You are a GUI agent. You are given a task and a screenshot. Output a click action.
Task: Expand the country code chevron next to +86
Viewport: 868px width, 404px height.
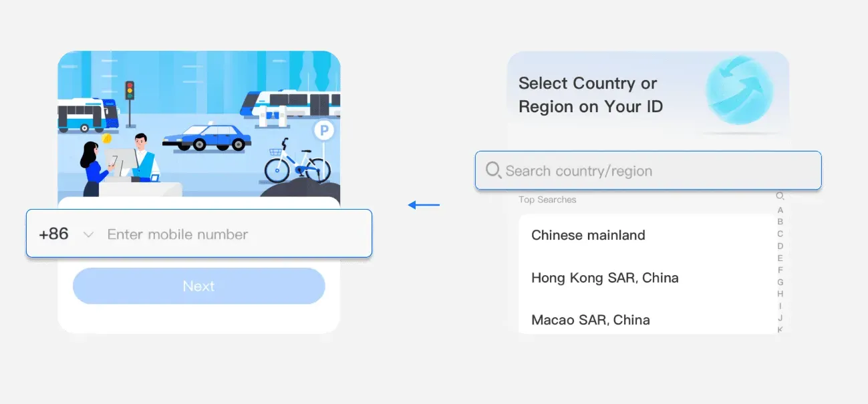tap(88, 234)
